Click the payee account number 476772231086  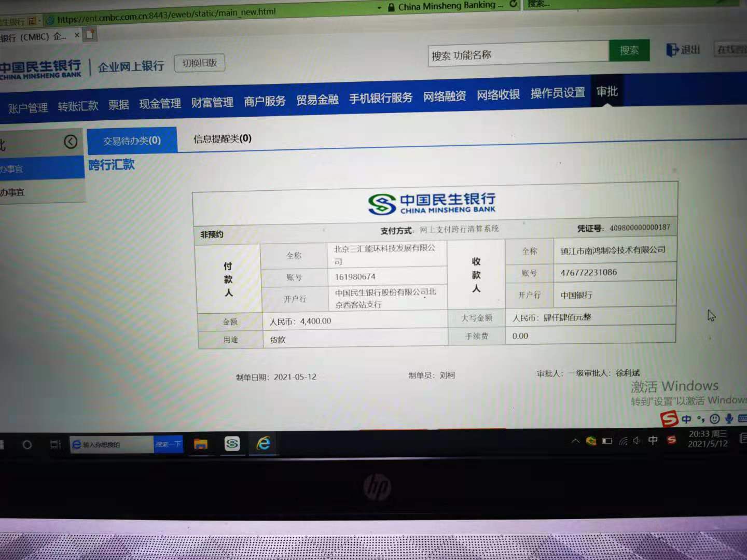pyautogui.click(x=589, y=272)
